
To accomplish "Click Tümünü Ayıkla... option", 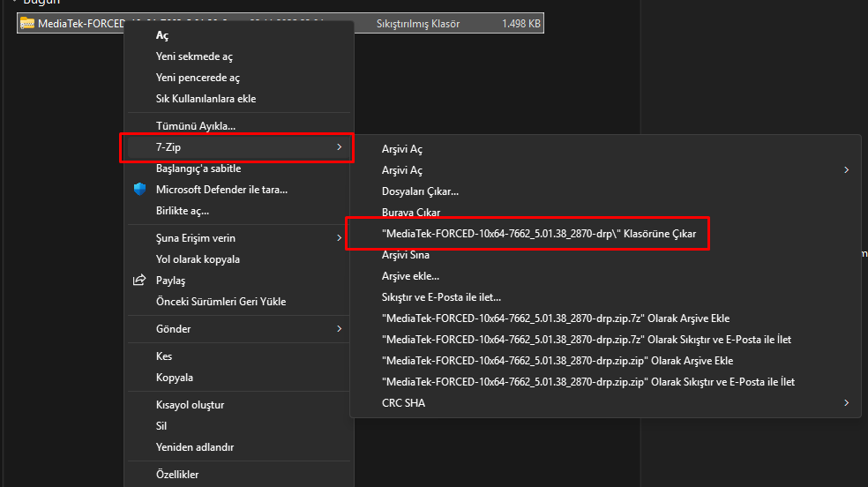I will 239,126.
